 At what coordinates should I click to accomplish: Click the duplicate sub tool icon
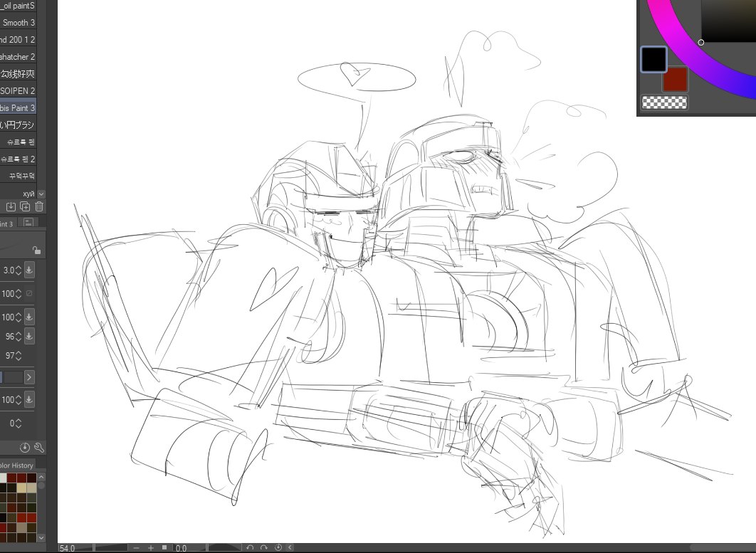[x=25, y=207]
